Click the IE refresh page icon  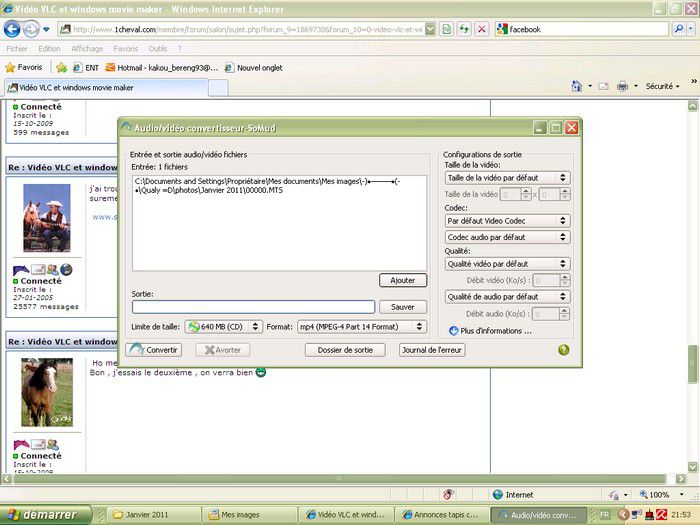(465, 29)
